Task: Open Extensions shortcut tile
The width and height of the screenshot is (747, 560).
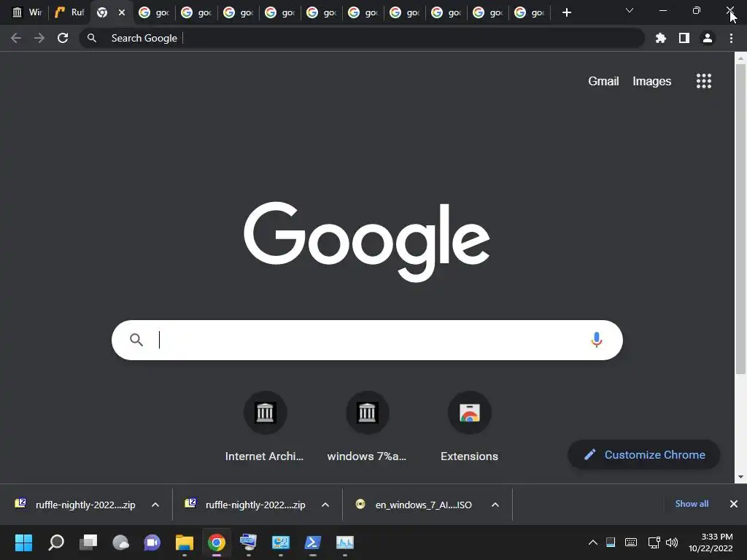Action: (469, 427)
